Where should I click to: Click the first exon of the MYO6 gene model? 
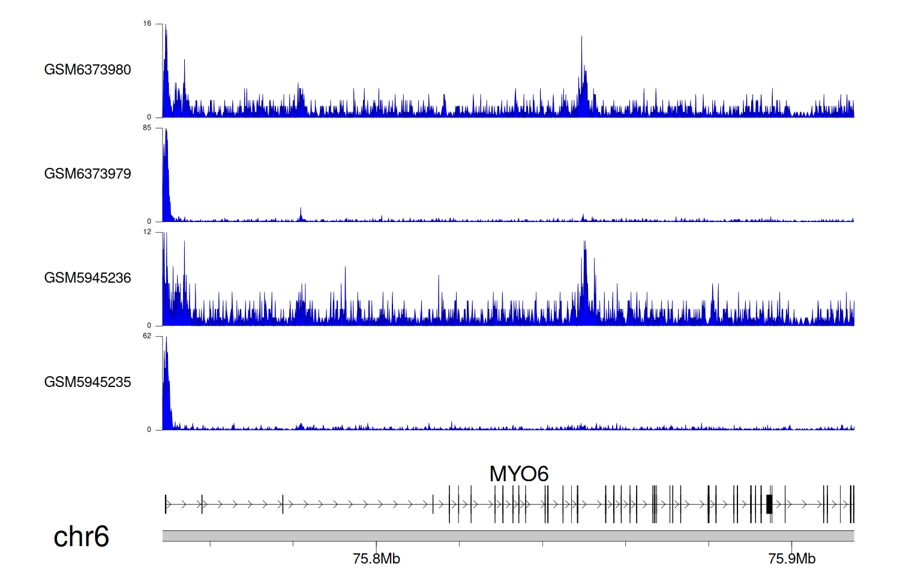pyautogui.click(x=166, y=504)
